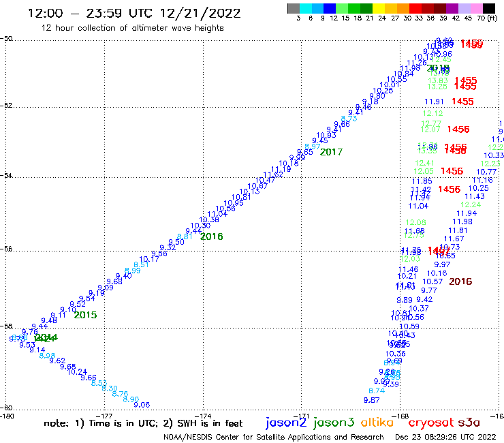504x443 pixels.
Task: Click the light blue value '8.51'
Action: (x=141, y=264)
